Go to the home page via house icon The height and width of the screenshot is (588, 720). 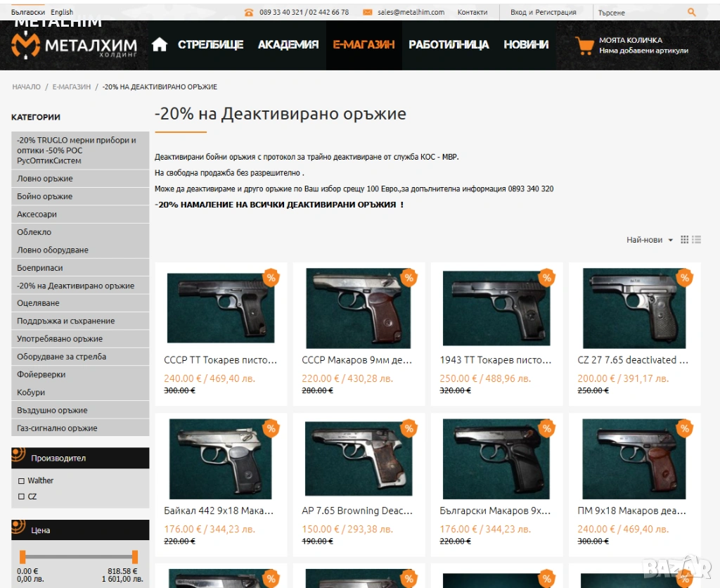(160, 44)
